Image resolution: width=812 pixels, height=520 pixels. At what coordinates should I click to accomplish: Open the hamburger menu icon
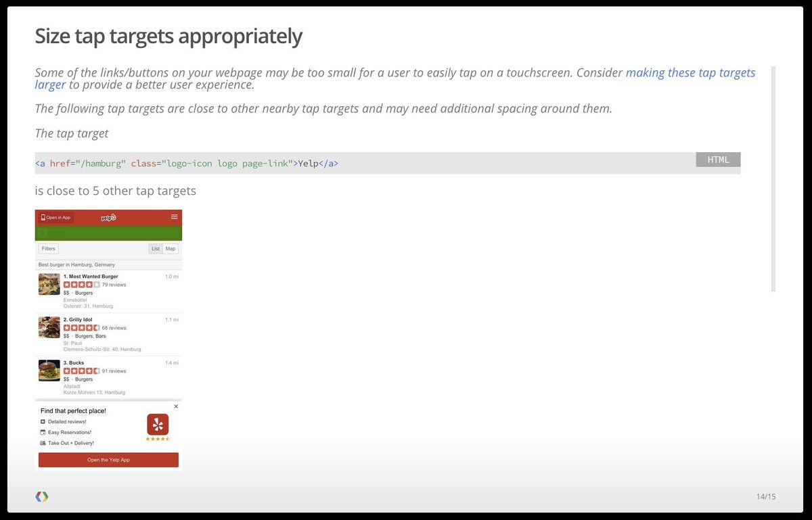click(175, 216)
